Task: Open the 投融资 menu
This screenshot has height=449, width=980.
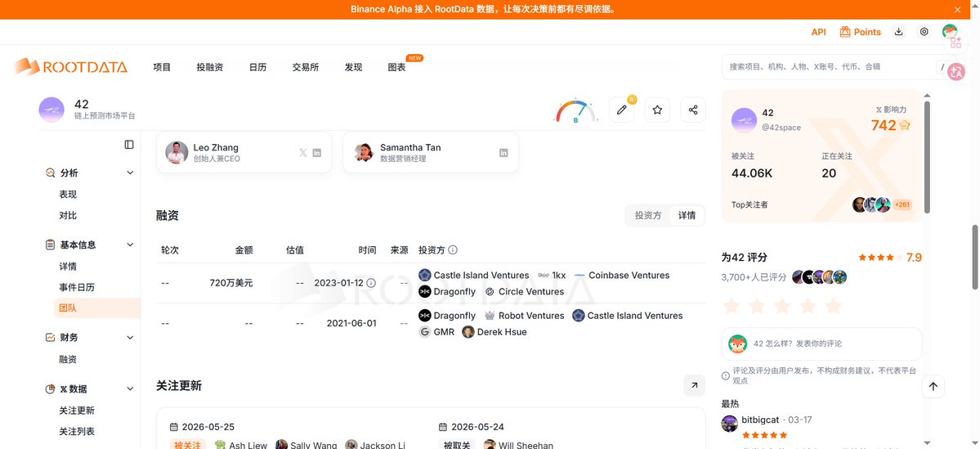Action: point(210,68)
